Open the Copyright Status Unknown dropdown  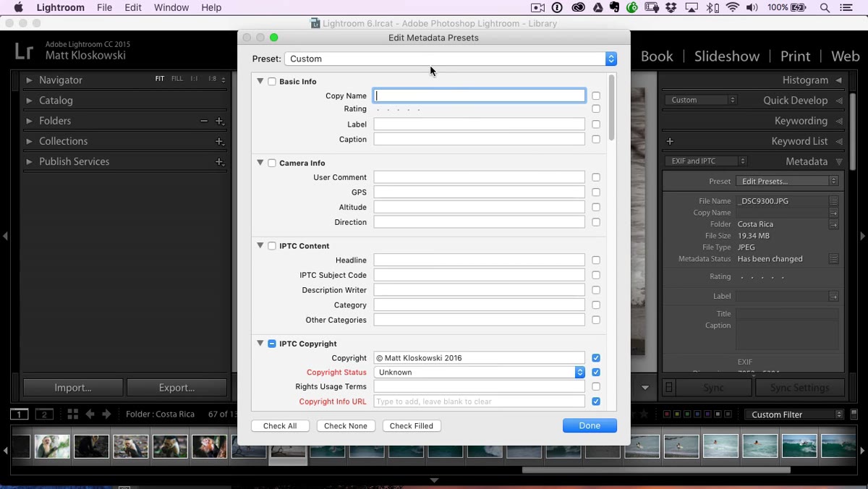pos(479,373)
